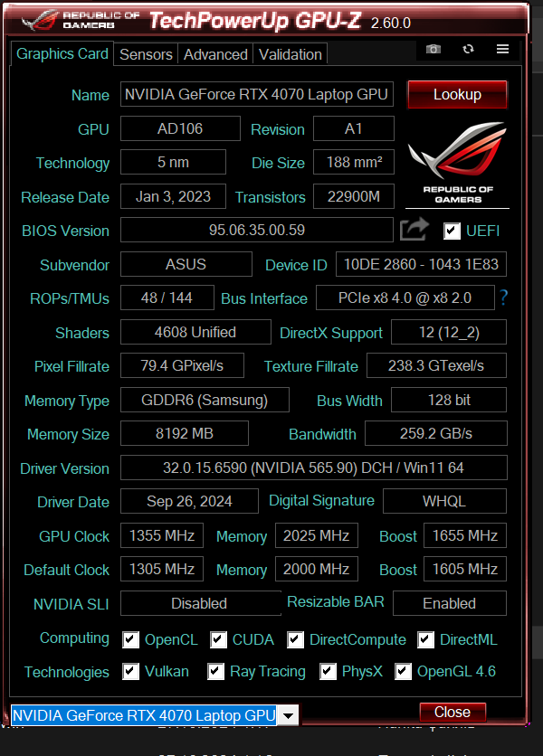Click the Transistors value 22900M

pyautogui.click(x=353, y=196)
